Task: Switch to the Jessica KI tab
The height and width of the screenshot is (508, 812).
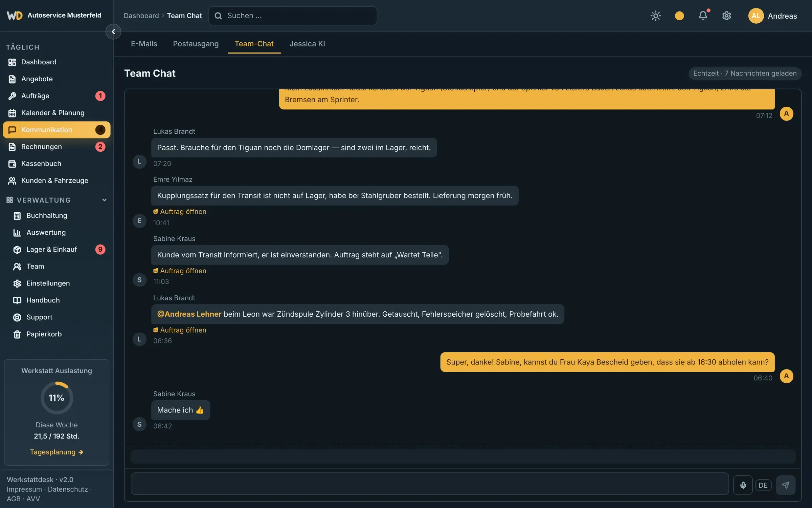Action: pyautogui.click(x=307, y=44)
